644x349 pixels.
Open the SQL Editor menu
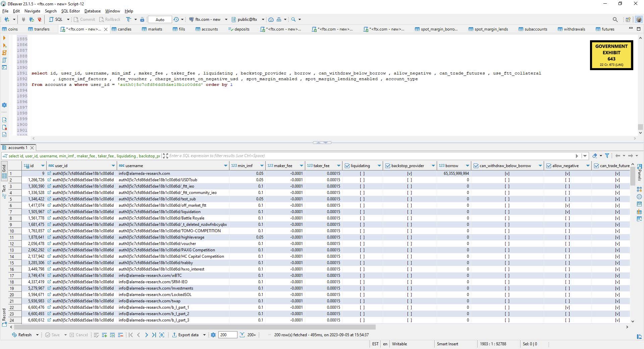coord(70,11)
